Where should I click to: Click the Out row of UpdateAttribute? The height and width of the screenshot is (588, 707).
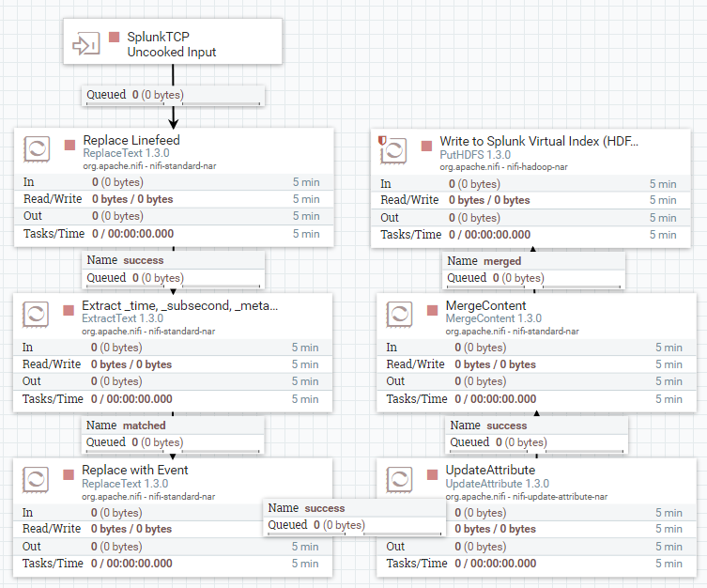coord(536,547)
